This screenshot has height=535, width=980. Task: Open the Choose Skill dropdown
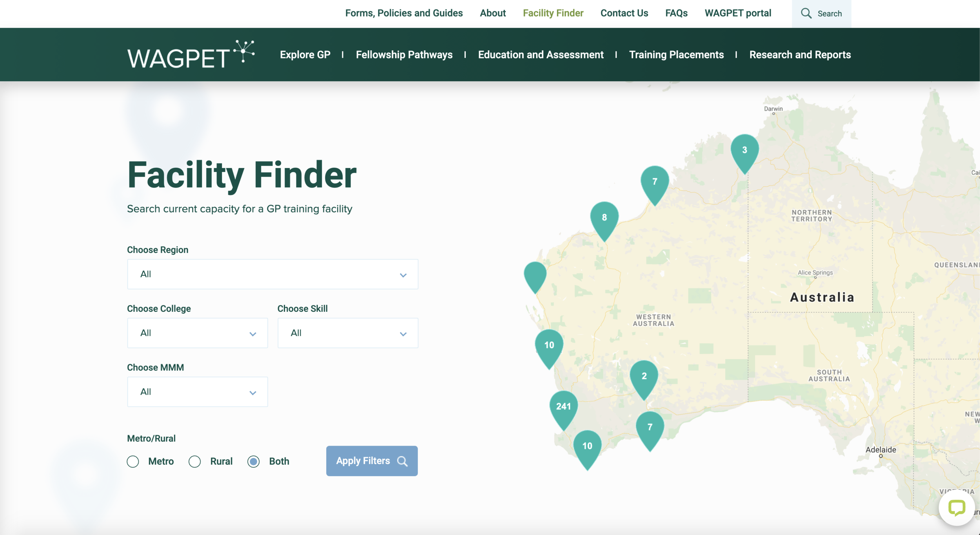[348, 333]
